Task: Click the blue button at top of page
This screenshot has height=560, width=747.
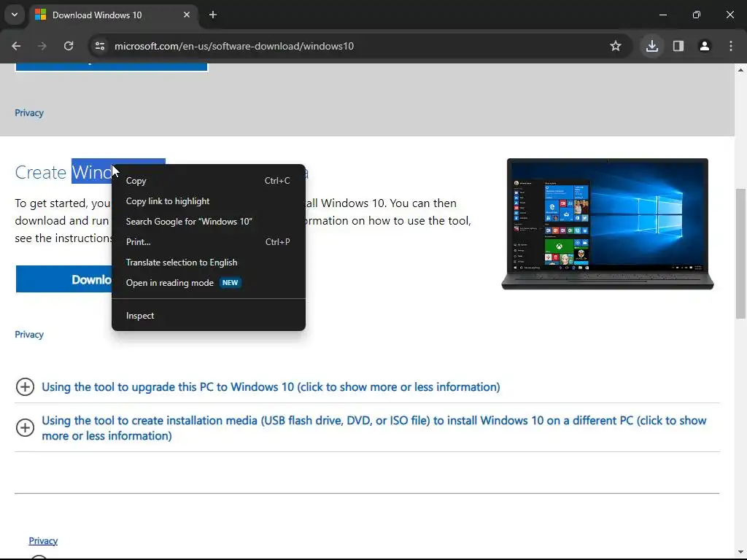Action: (x=112, y=67)
